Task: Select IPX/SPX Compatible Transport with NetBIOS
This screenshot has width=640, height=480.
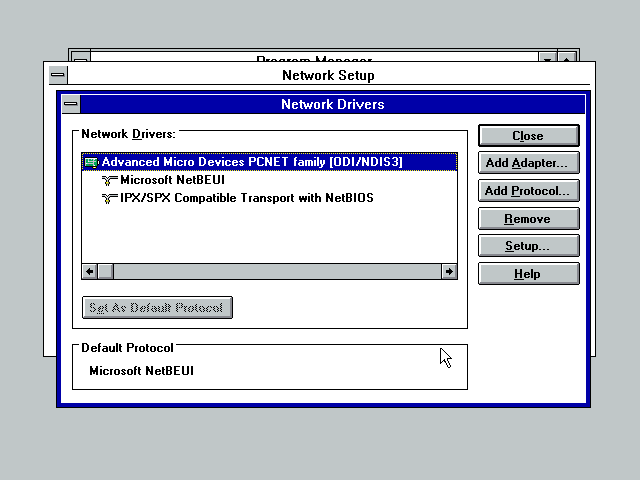Action: [x=269, y=198]
